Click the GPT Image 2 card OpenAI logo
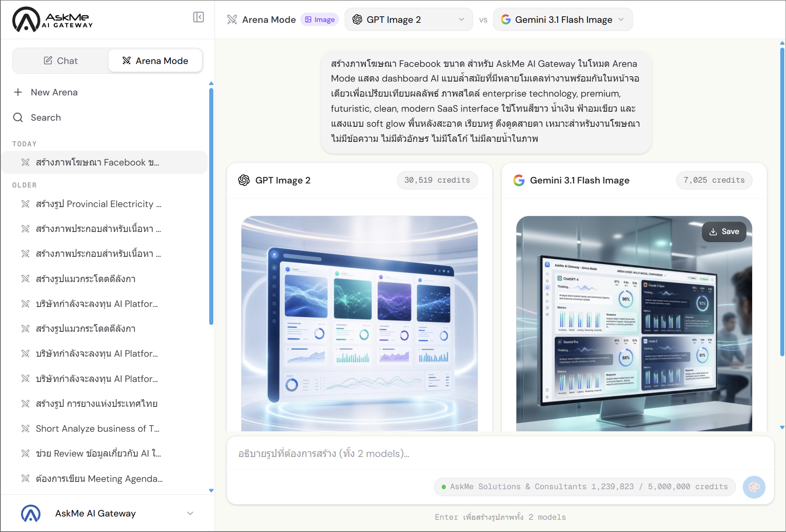The image size is (786, 532). (x=244, y=180)
